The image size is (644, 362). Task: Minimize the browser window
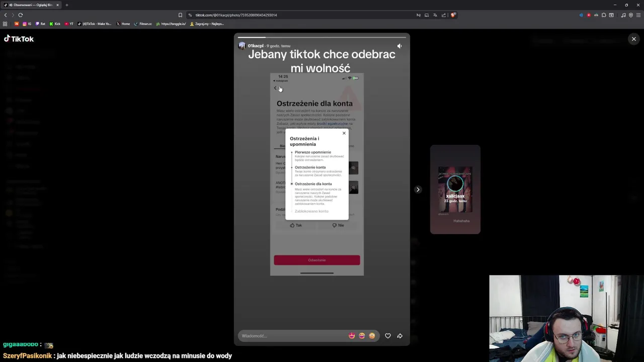point(615,5)
